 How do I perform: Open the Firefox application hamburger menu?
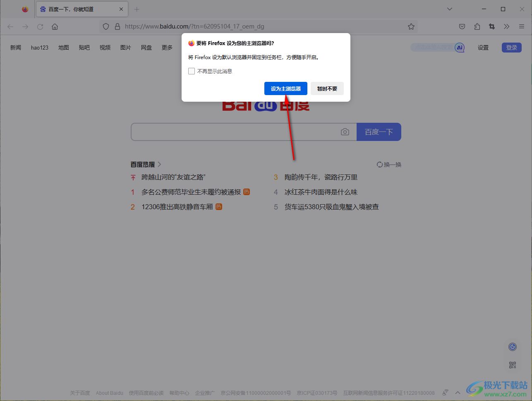[522, 26]
